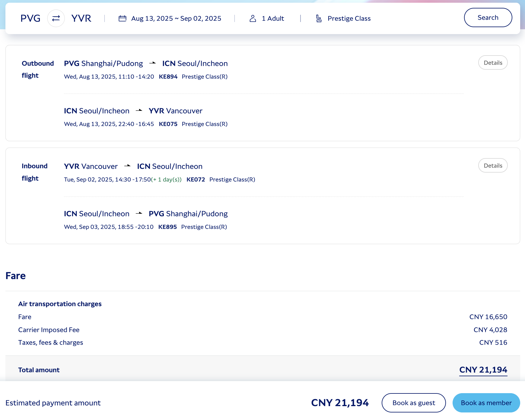Screen dimensions: 525x420
Task: Click the underlined total CNY 21,194 link
Action: coord(483,370)
